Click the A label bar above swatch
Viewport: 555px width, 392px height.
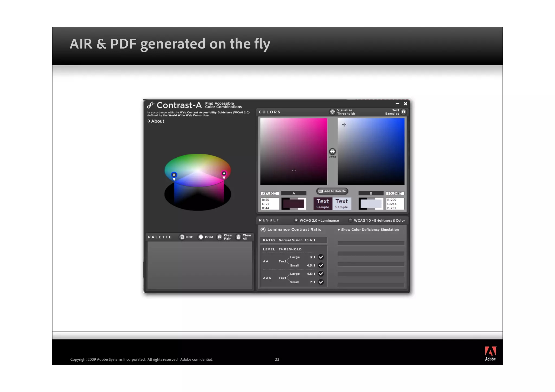click(294, 193)
